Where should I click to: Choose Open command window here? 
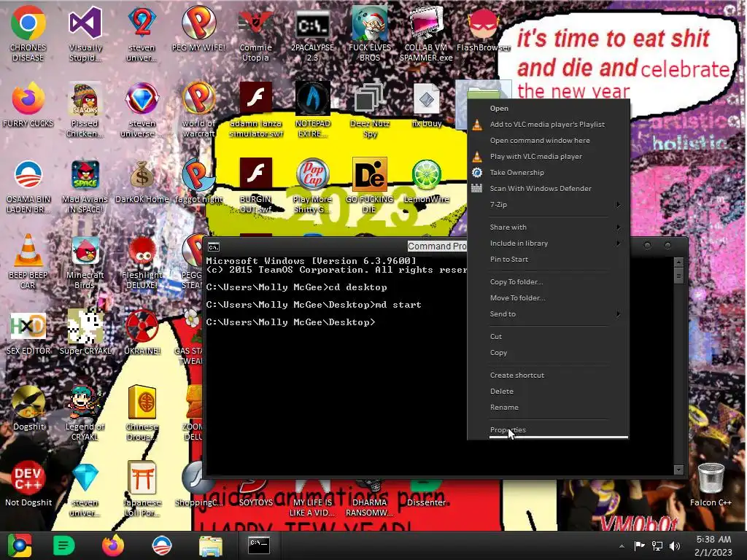click(548, 141)
